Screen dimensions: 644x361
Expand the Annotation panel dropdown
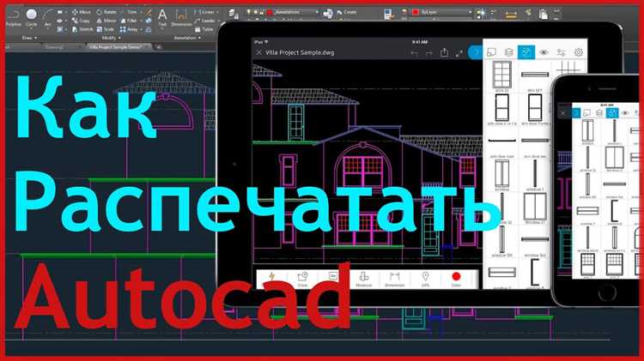187,38
